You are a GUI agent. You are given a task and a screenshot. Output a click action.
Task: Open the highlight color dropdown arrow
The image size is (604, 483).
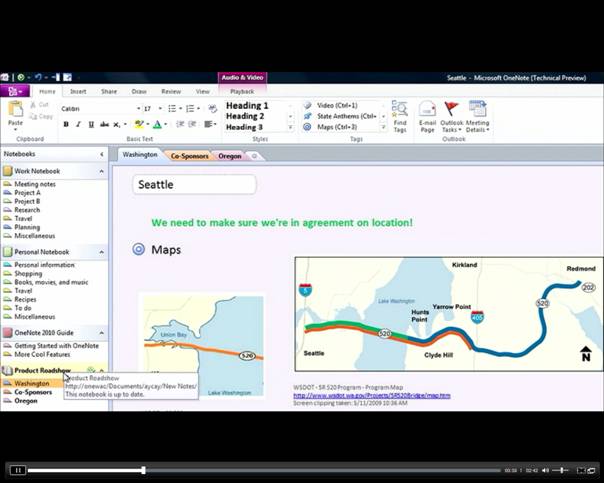(148, 124)
